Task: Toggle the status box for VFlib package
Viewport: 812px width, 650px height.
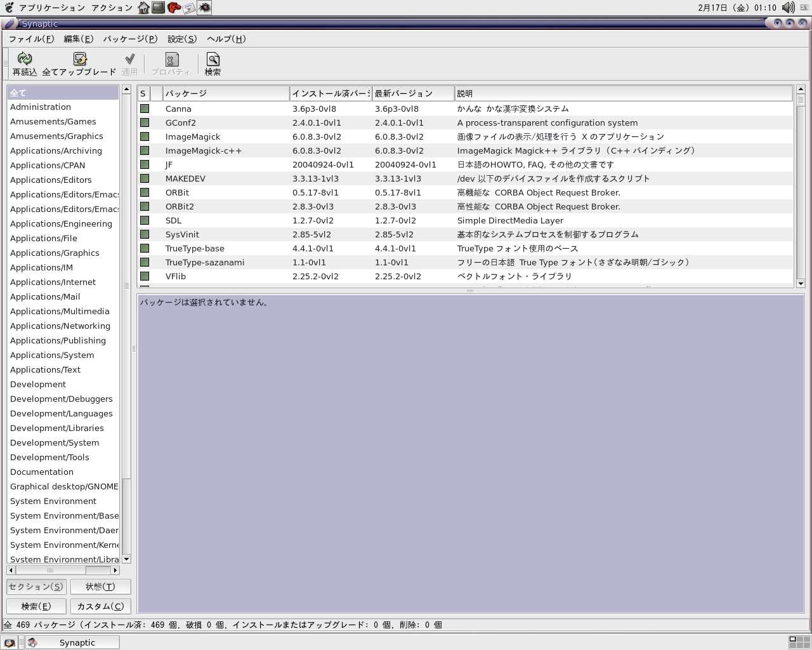Action: point(145,276)
